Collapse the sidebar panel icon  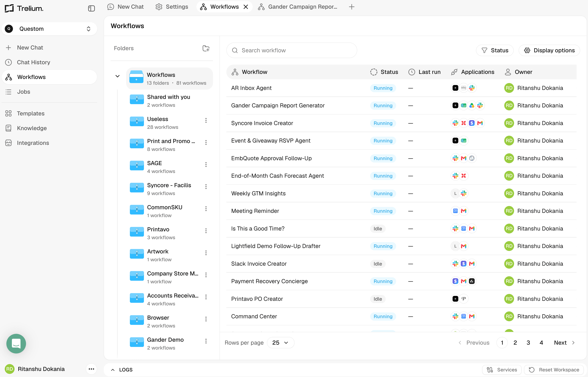click(x=91, y=9)
